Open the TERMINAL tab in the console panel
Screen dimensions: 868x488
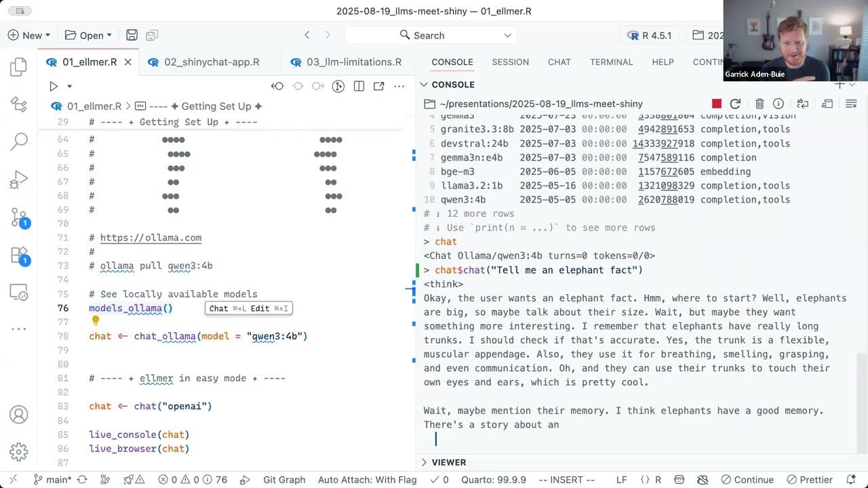(611, 62)
